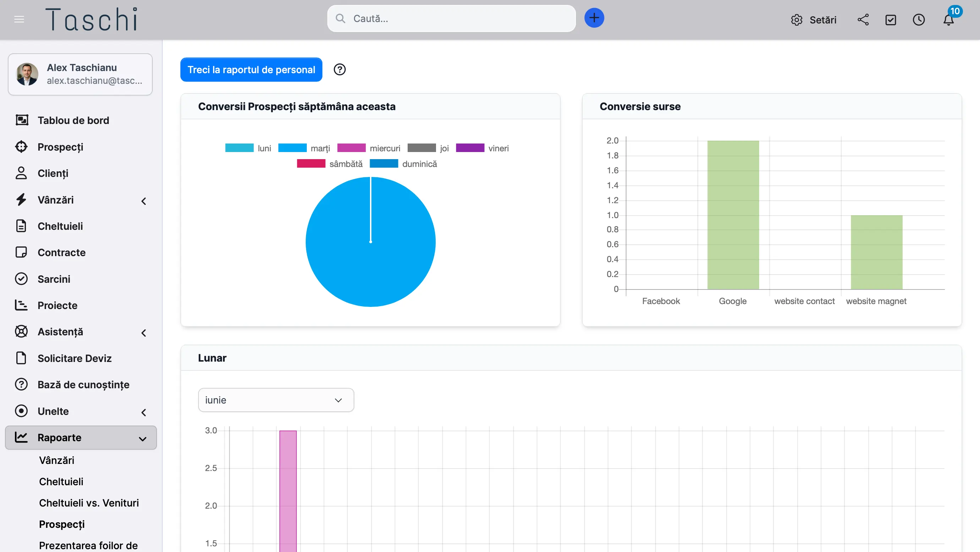
Task: Click the hamburger menu icon
Action: [x=19, y=19]
